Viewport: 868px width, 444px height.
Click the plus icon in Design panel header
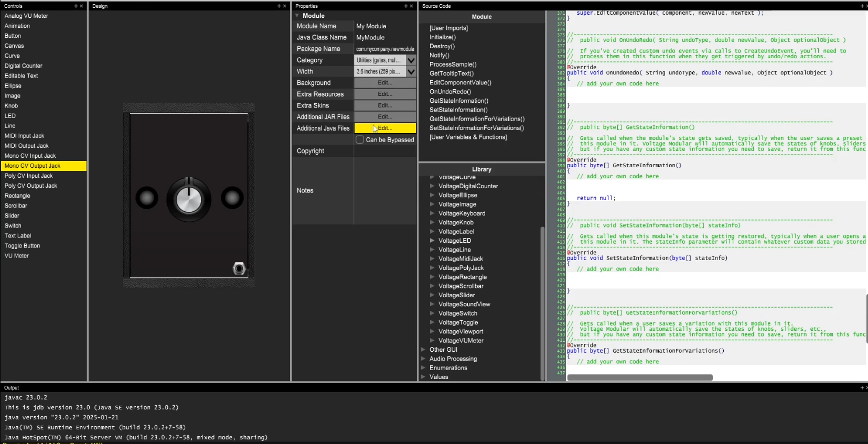(279, 6)
